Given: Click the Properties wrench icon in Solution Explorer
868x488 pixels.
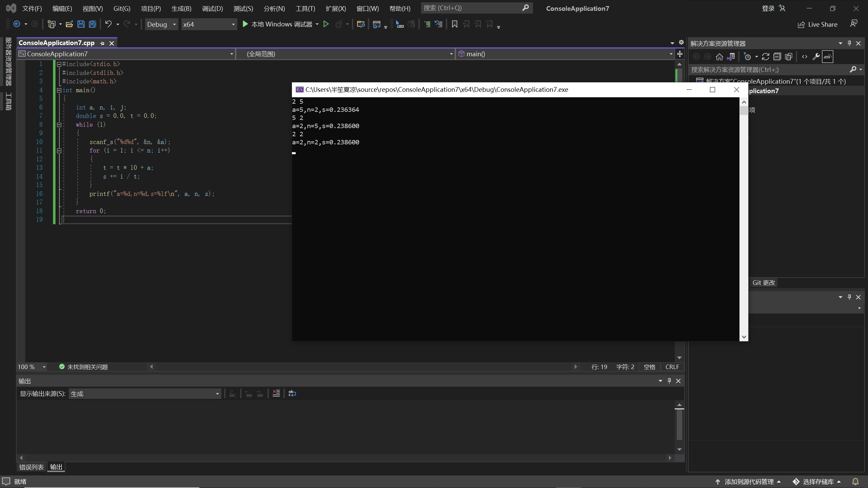Looking at the screenshot, I should (816, 57).
